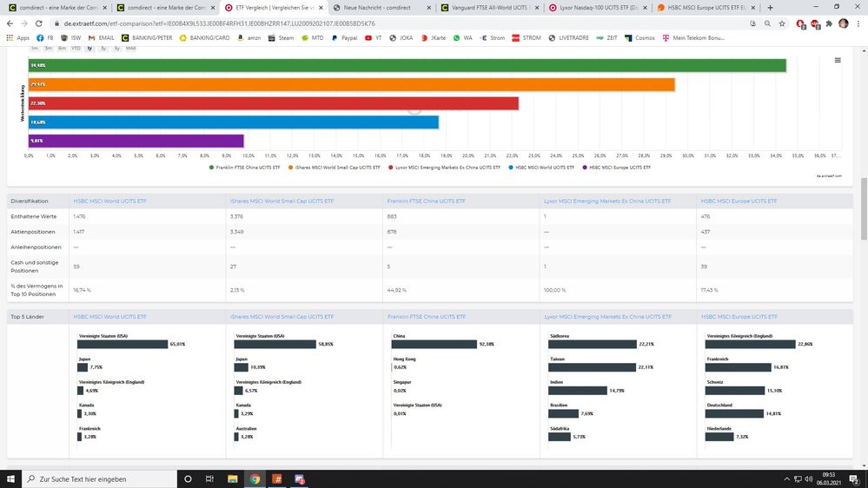The image size is (868, 488).
Task: Select the MAX time range option
Action: click(x=130, y=49)
